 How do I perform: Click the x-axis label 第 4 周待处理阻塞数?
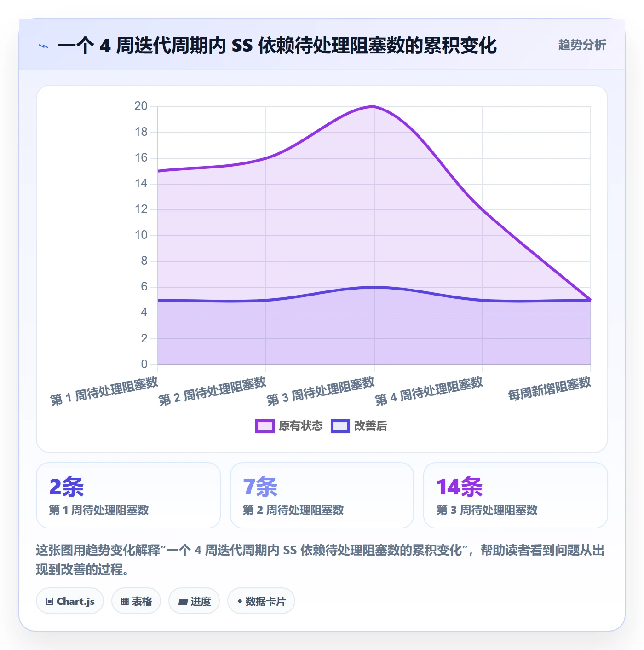coord(429,391)
